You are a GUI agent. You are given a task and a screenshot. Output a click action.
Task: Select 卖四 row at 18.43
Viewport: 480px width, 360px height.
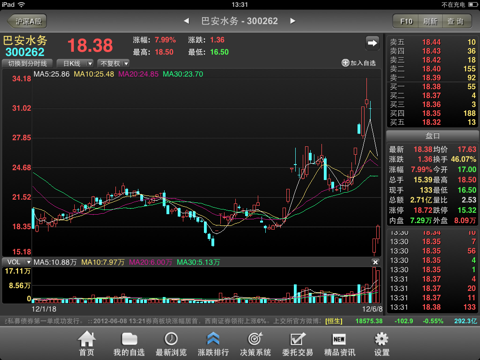click(x=433, y=51)
